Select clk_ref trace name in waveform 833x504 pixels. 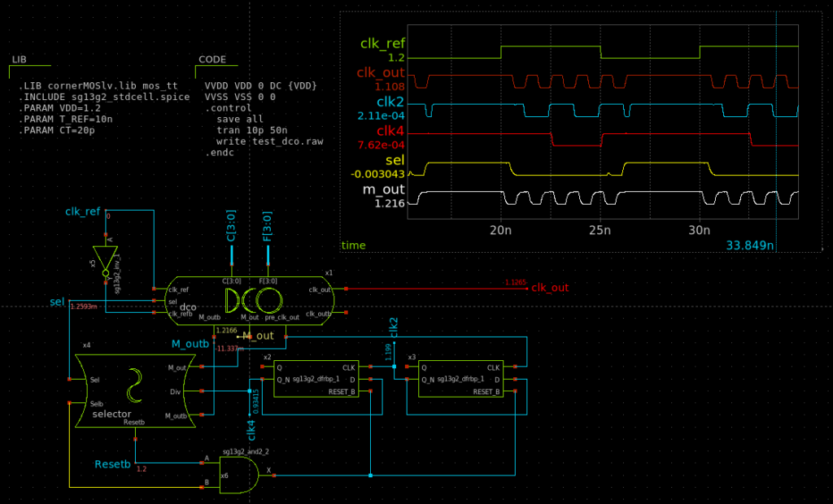pos(382,43)
